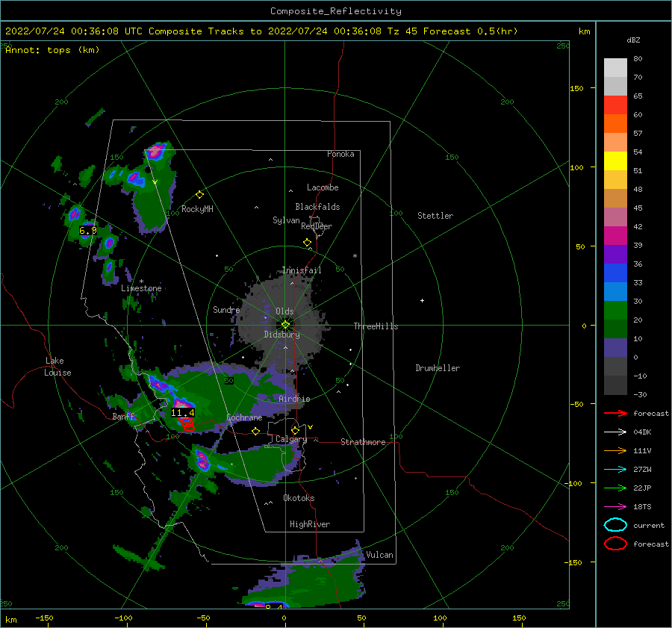This screenshot has height=628, width=672.
Task: Click the white 04DK arrow legend icon
Action: [615, 432]
